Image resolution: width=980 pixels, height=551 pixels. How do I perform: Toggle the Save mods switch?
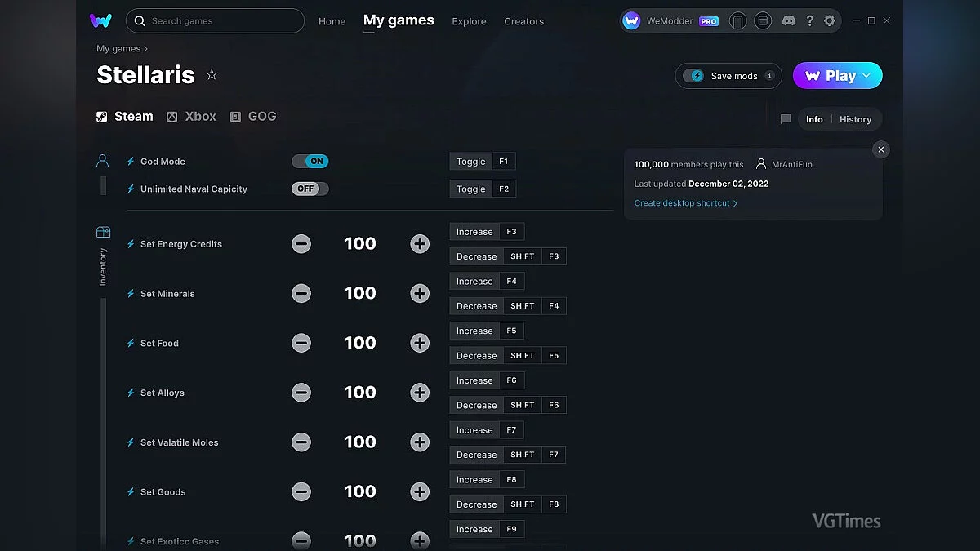pos(693,76)
